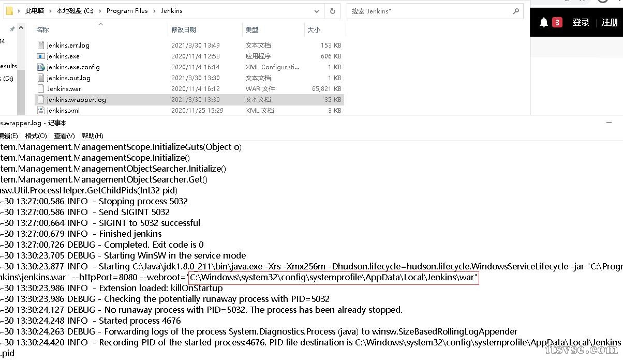Viewport: 623px width, 364px height.
Task: Go to 此电脑 in the breadcrumb
Action: point(35,11)
